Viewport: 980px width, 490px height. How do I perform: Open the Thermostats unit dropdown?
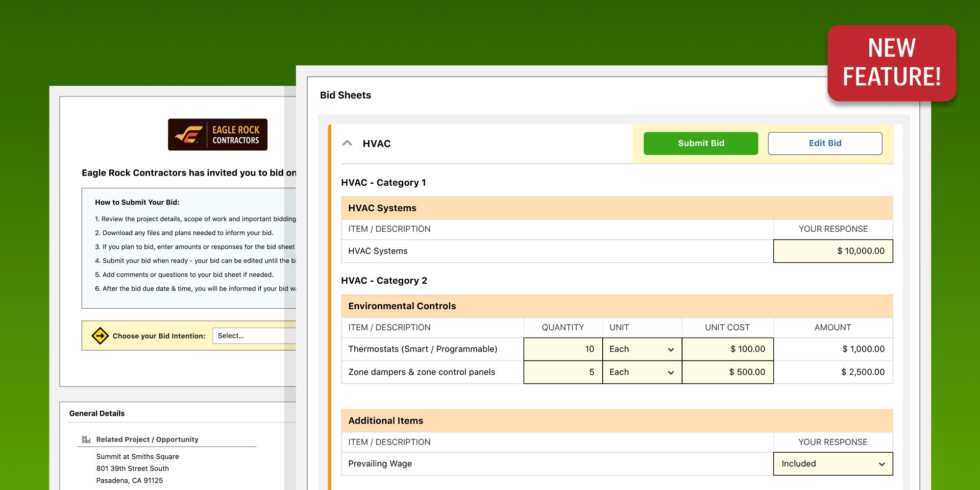click(641, 349)
